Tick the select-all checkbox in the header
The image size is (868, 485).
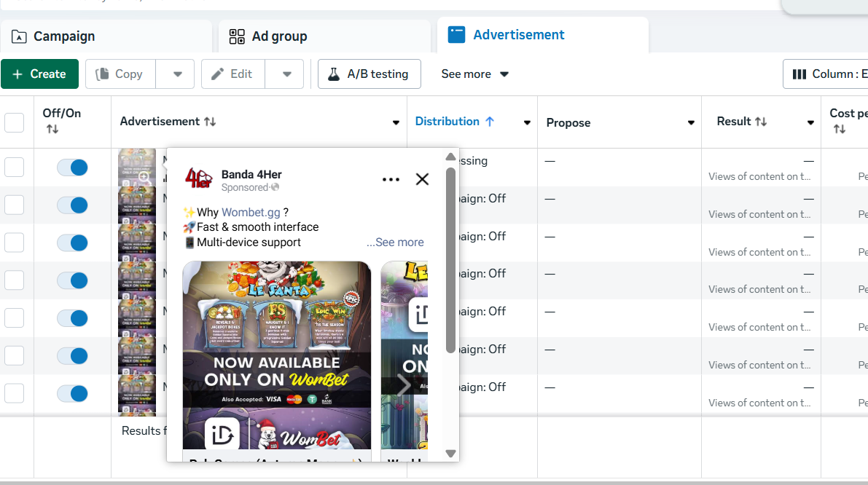pos(15,122)
